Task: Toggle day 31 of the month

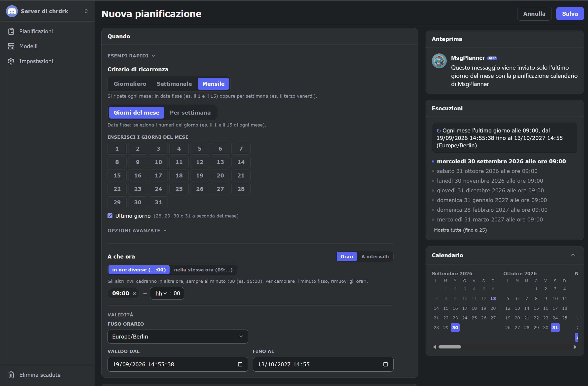Action: pos(158,202)
